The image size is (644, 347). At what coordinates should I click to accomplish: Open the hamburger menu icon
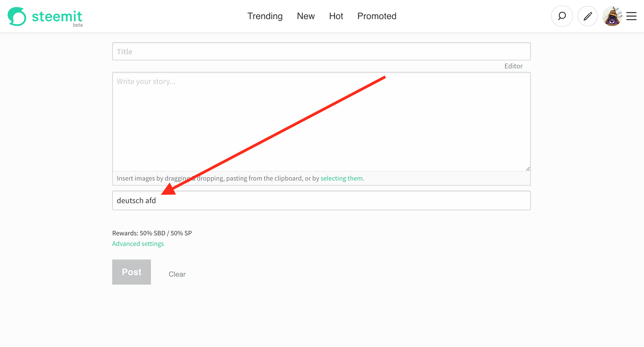[631, 16]
